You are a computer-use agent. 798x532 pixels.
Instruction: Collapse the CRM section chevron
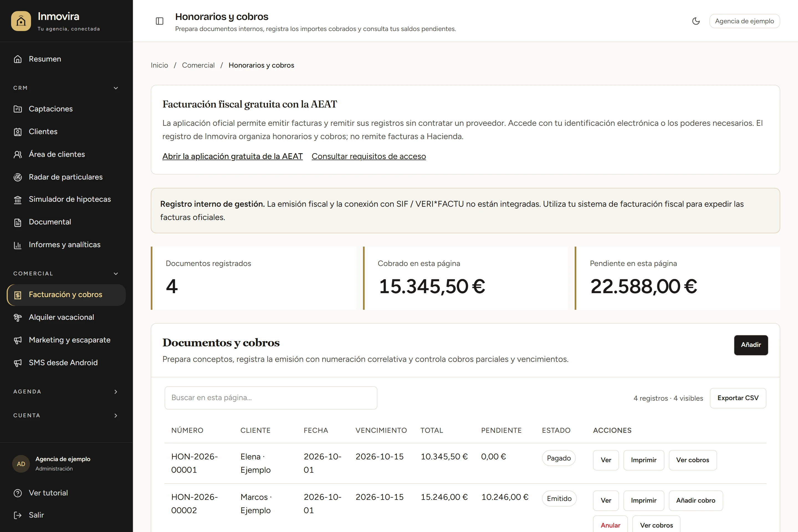pyautogui.click(x=116, y=88)
